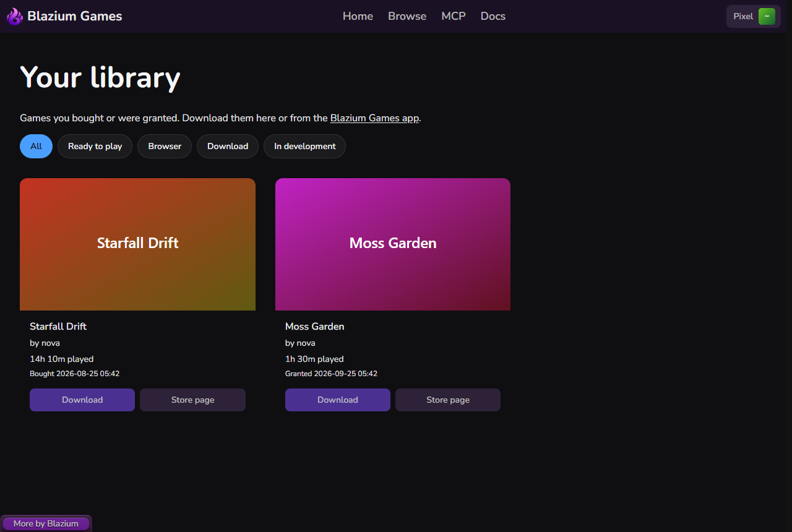The height and width of the screenshot is (532, 792).
Task: Click the Blazium flame logo icon
Action: (x=15, y=16)
